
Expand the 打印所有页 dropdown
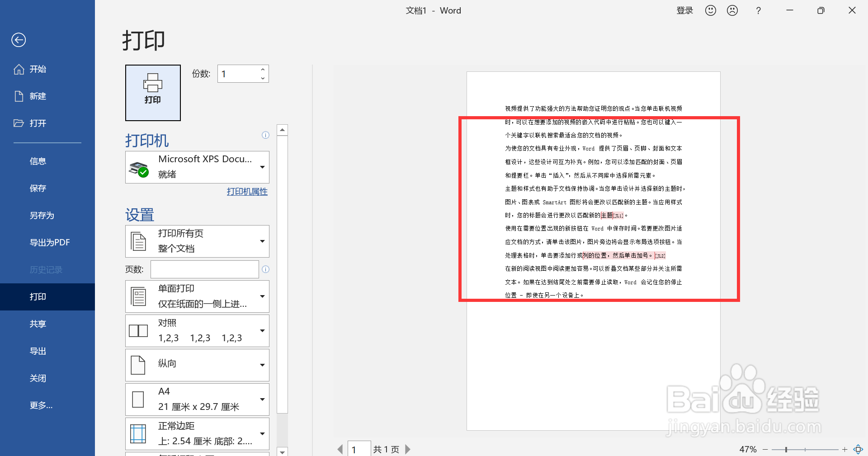pyautogui.click(x=197, y=241)
